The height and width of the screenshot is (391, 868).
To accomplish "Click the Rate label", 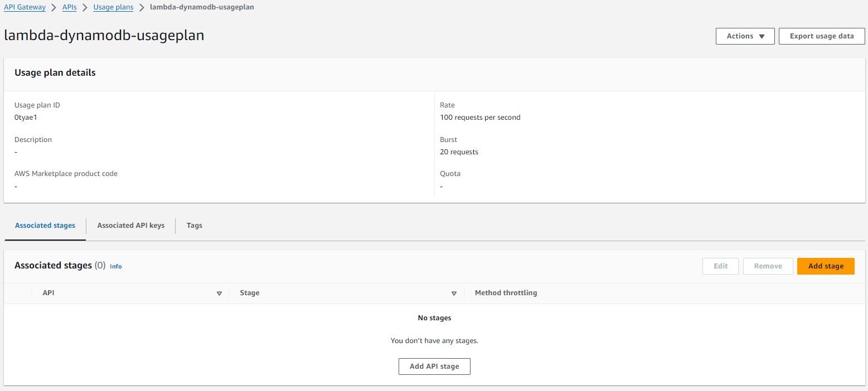I will click(447, 105).
